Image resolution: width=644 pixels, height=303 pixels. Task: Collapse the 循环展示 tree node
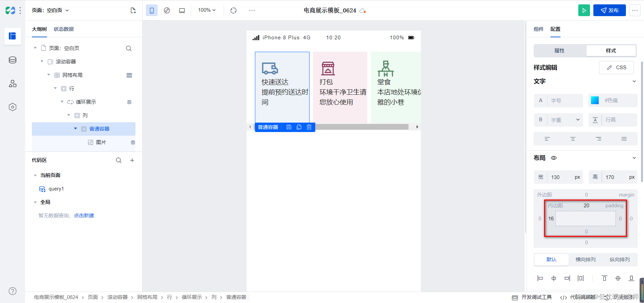pos(62,102)
